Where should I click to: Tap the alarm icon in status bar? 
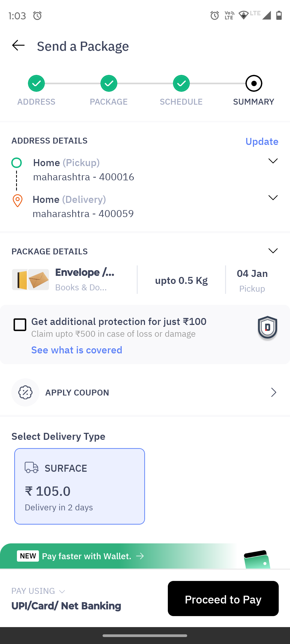click(x=37, y=16)
